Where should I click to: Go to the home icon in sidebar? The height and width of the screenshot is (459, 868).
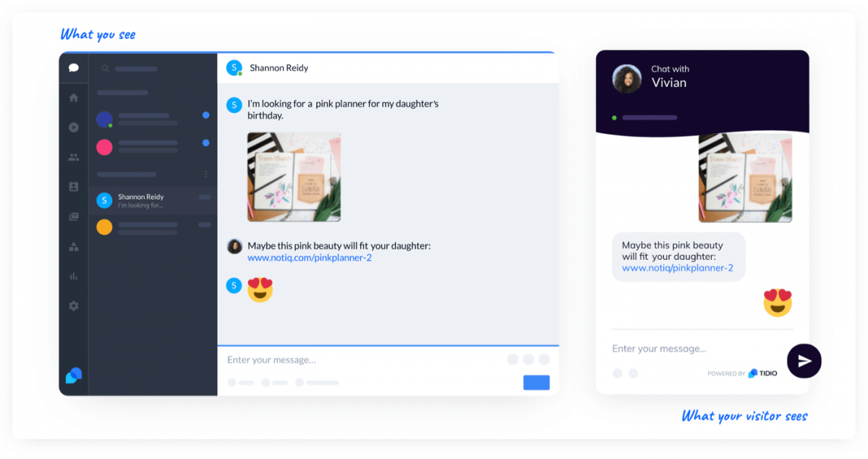pos(74,98)
